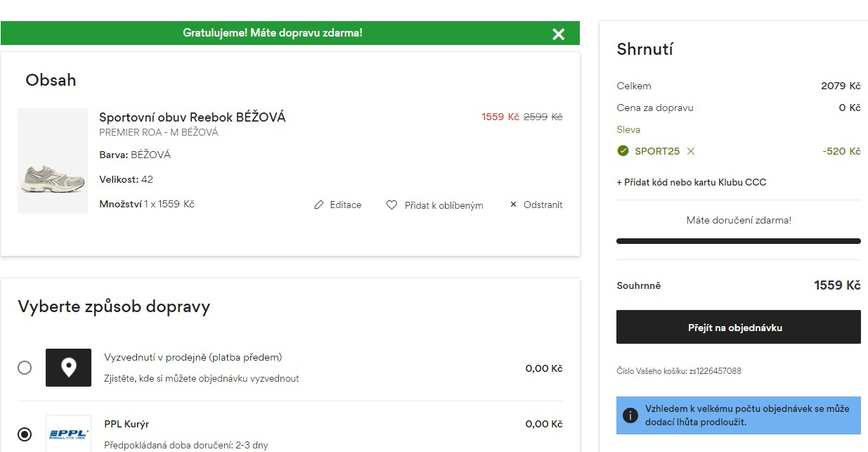Click the pencil Editace icon
Viewport: 868px width, 452px height.
[318, 205]
